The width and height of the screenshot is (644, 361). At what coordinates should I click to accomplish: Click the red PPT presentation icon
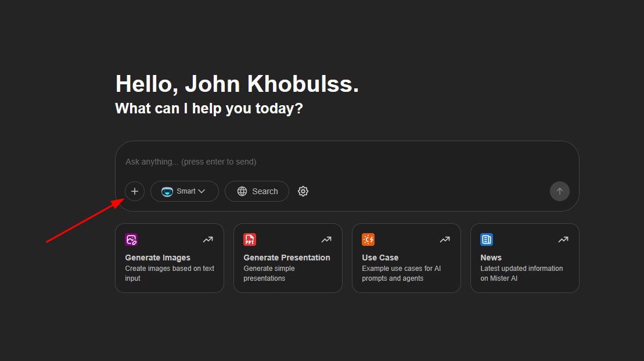click(x=250, y=240)
